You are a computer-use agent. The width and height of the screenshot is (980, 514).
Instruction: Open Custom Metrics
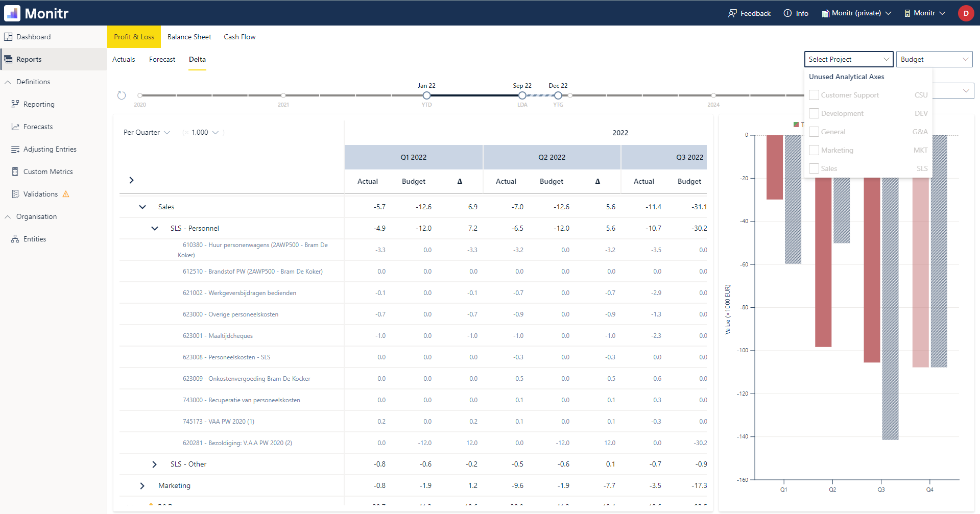47,171
